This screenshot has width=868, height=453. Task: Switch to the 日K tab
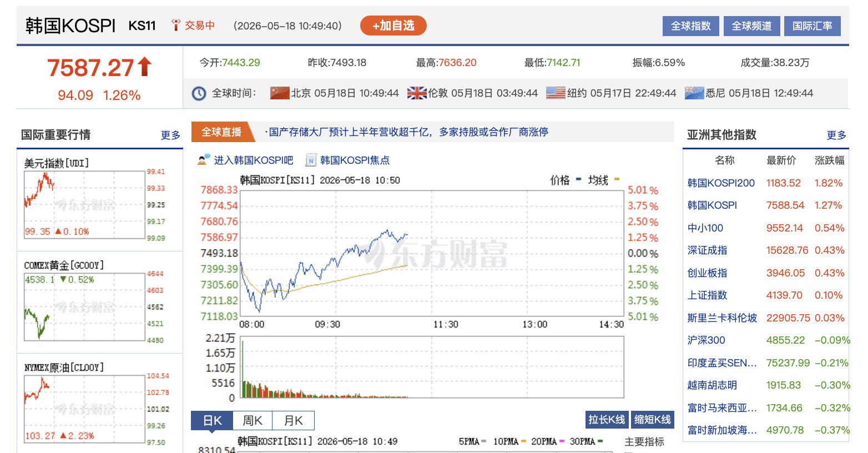(212, 421)
